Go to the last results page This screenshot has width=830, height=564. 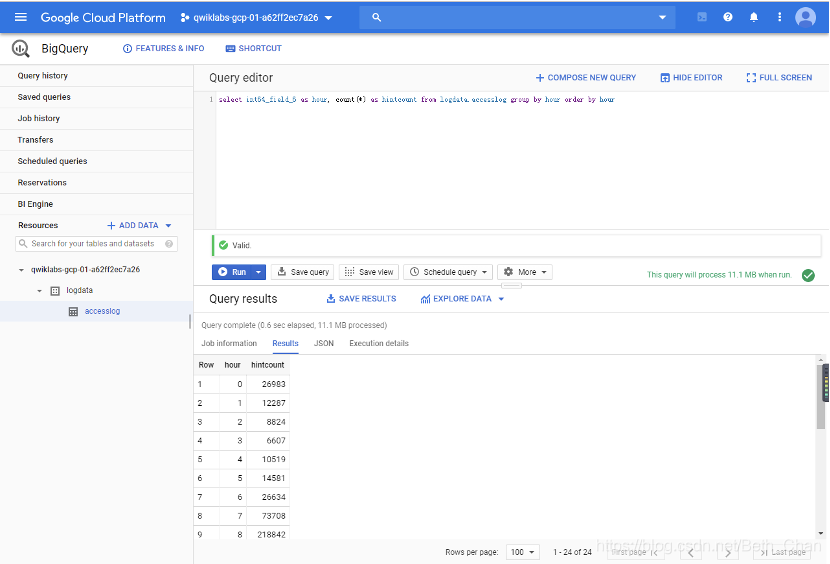[x=782, y=552]
